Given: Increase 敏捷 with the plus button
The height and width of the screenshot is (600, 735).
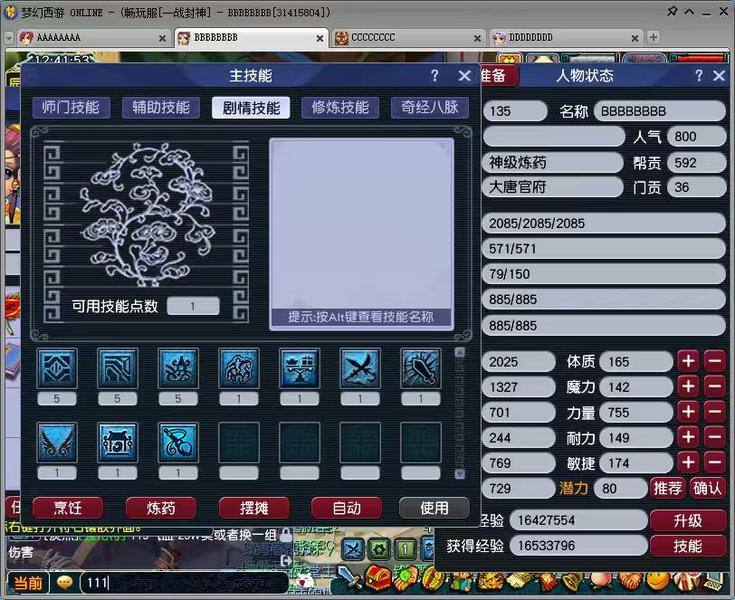Looking at the screenshot, I should point(688,463).
